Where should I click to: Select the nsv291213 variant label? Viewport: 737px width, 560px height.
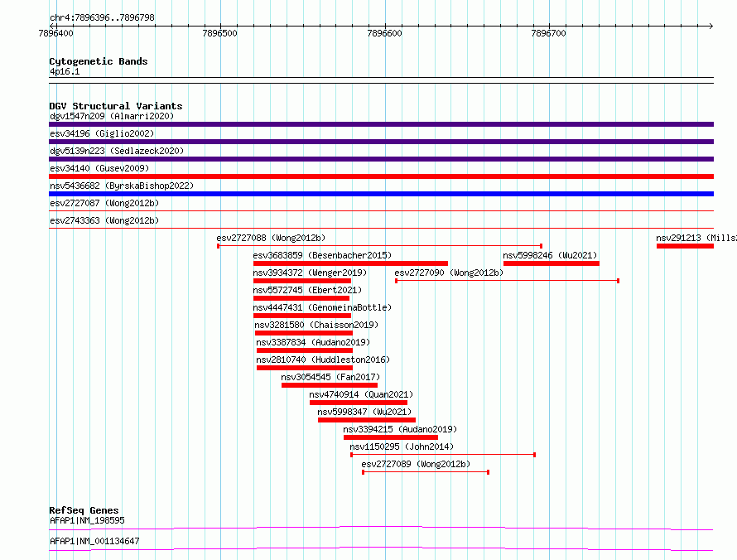pyautogui.click(x=696, y=238)
